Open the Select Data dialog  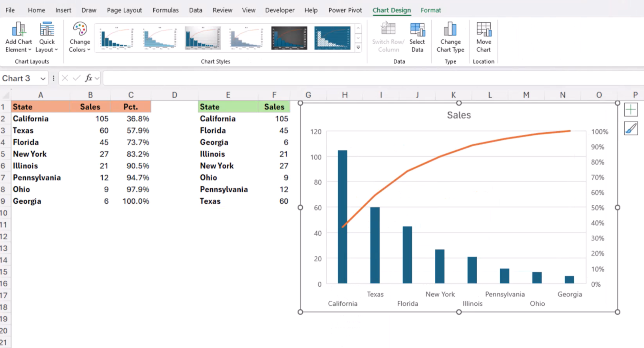(417, 37)
